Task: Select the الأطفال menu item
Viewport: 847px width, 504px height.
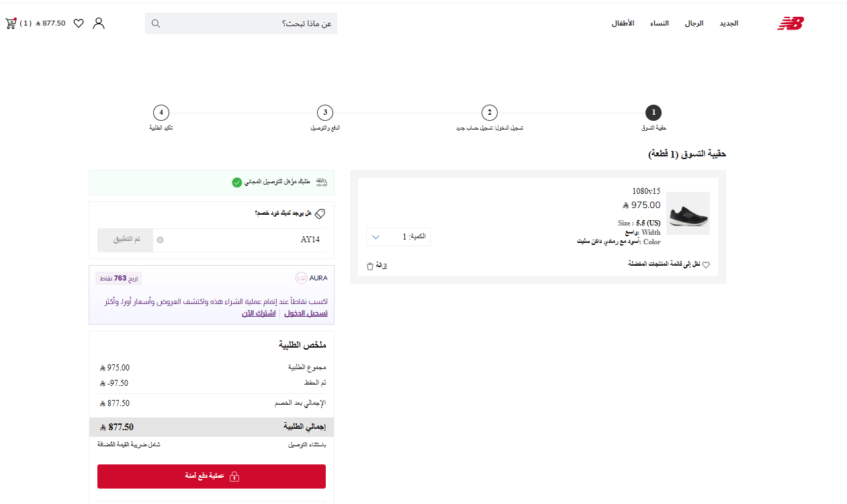Action: [622, 23]
